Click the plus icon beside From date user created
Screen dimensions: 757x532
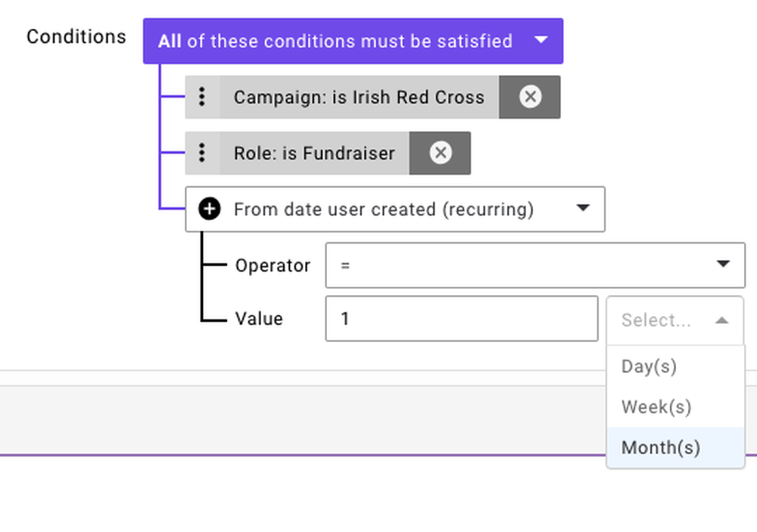(x=210, y=209)
